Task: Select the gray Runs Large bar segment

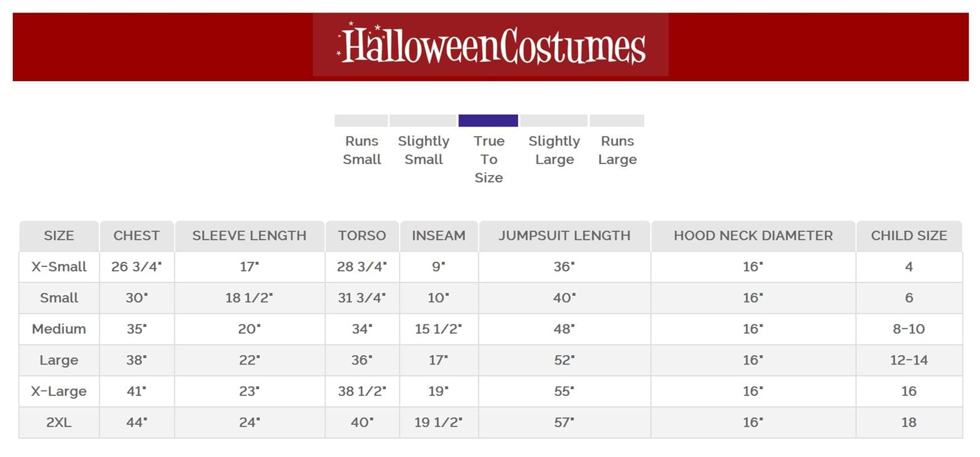Action: coord(617,120)
